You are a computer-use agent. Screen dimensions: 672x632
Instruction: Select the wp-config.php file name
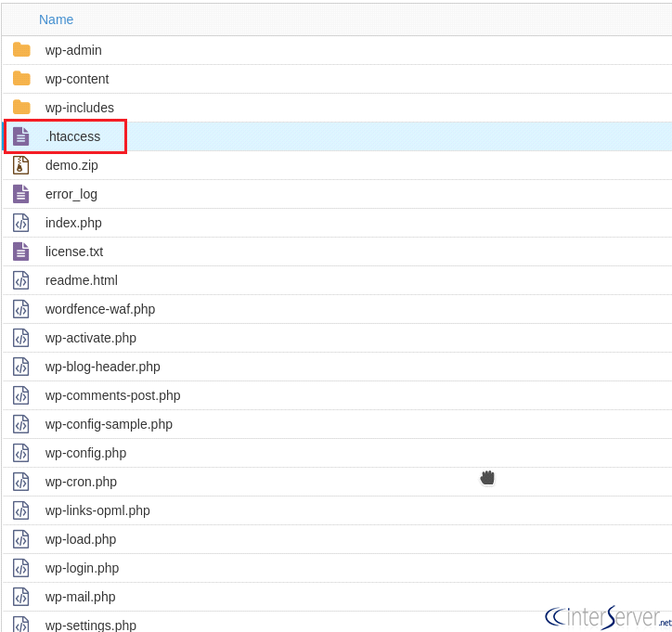[85, 453]
